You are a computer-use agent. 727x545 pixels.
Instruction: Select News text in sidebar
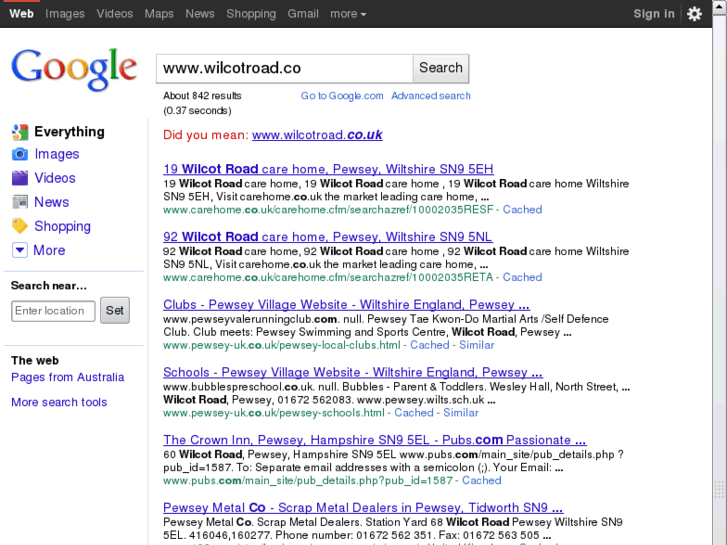pos(51,202)
